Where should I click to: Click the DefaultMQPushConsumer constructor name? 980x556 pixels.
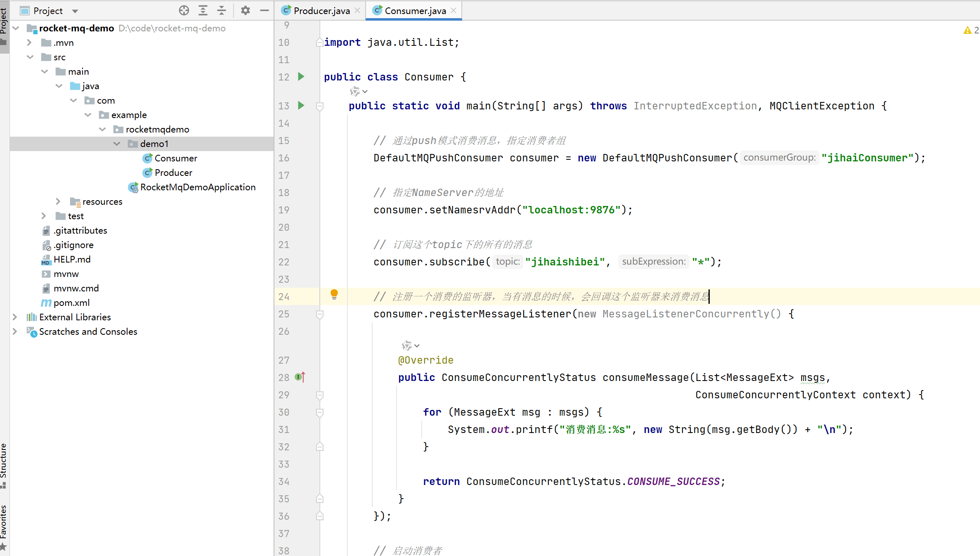click(667, 158)
